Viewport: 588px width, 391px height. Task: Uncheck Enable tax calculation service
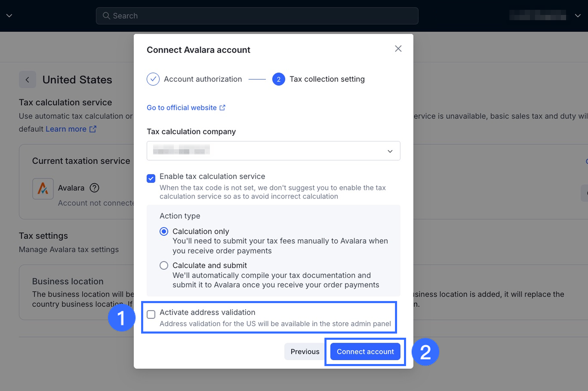pos(151,179)
